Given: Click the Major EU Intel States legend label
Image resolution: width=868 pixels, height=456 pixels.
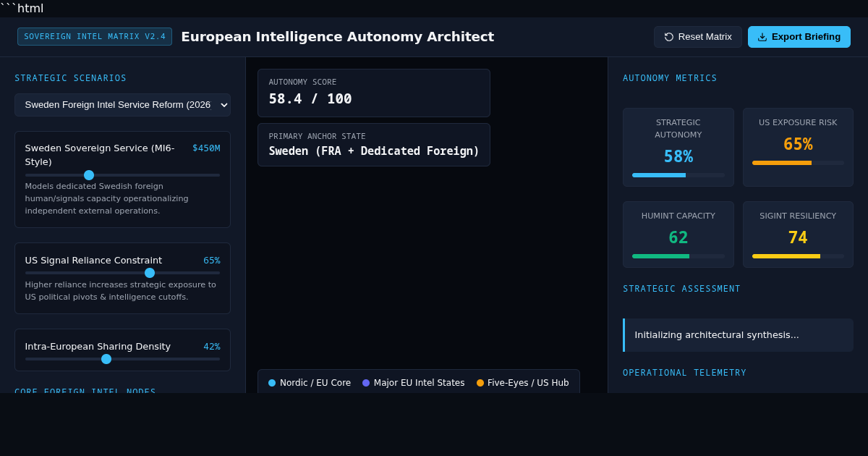Looking at the screenshot, I should tap(420, 383).
